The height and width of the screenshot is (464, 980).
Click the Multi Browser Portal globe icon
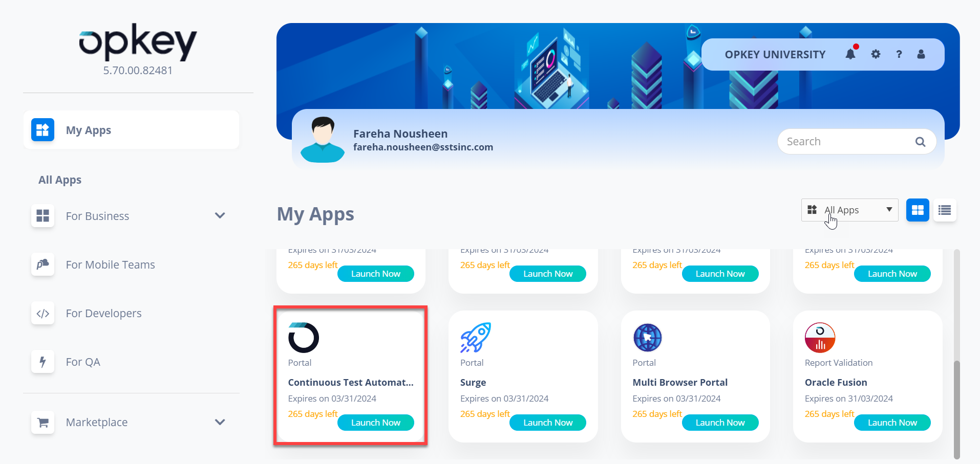[648, 338]
